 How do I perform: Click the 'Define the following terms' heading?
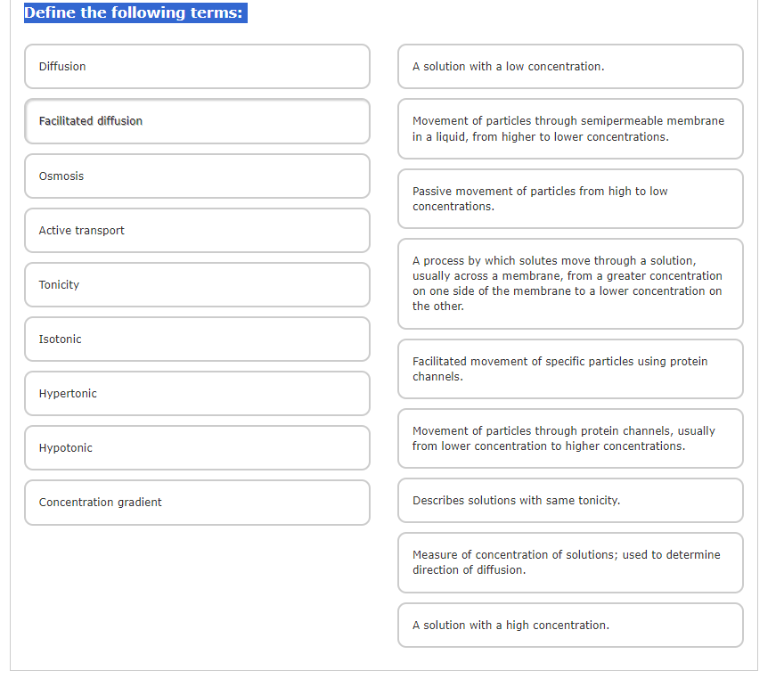(135, 12)
